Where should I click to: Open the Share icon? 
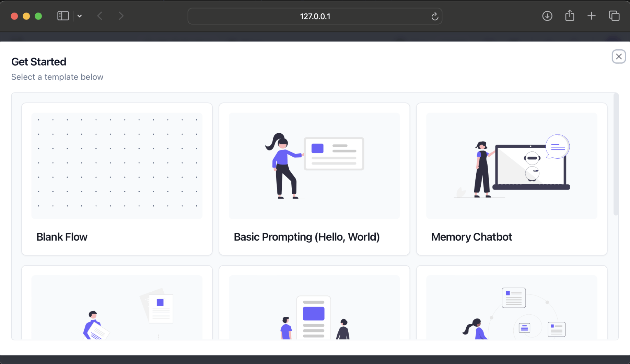[x=570, y=16]
